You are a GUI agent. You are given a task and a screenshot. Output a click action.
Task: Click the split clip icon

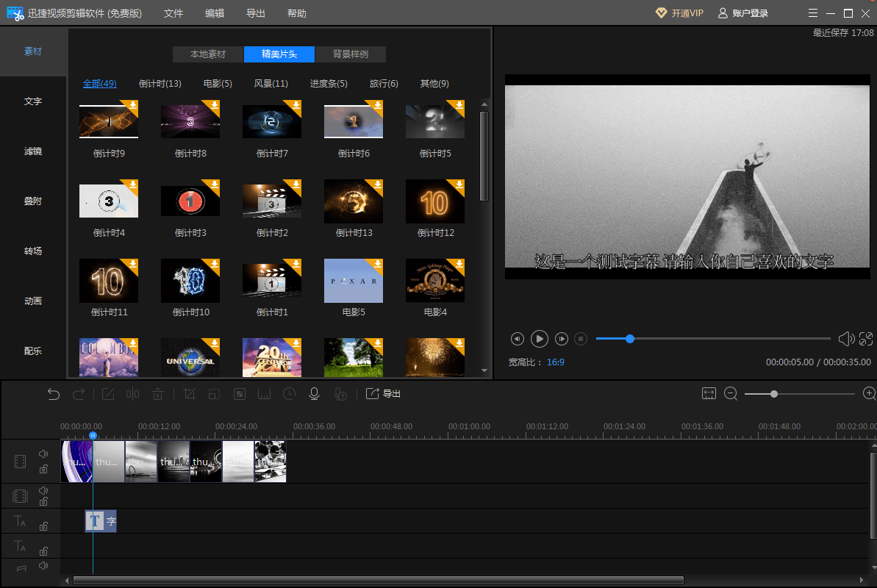point(132,394)
